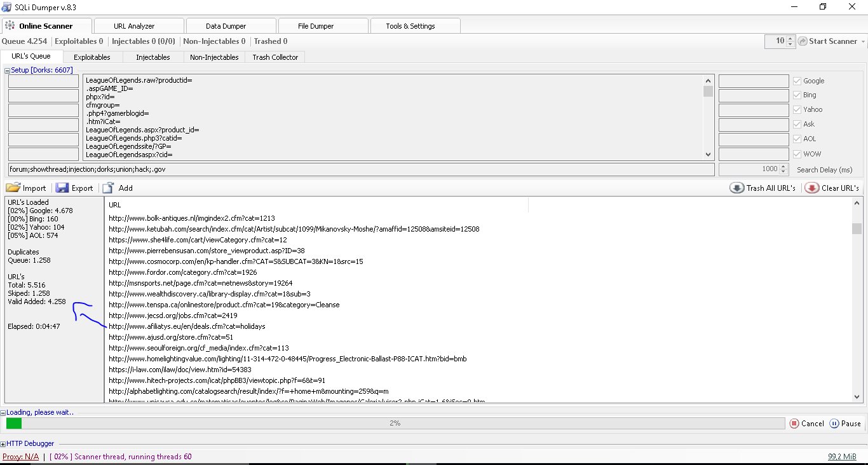Click the Pause icon beside progress bar

(x=834, y=424)
